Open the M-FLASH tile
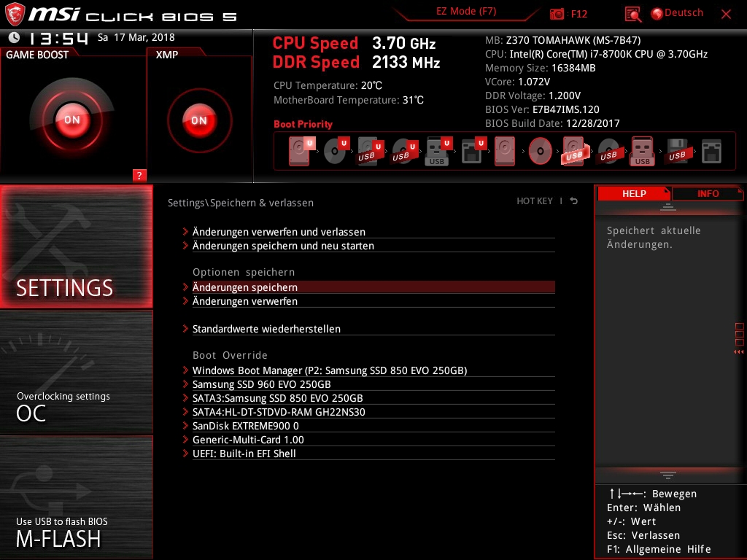The image size is (747, 560). (x=76, y=497)
